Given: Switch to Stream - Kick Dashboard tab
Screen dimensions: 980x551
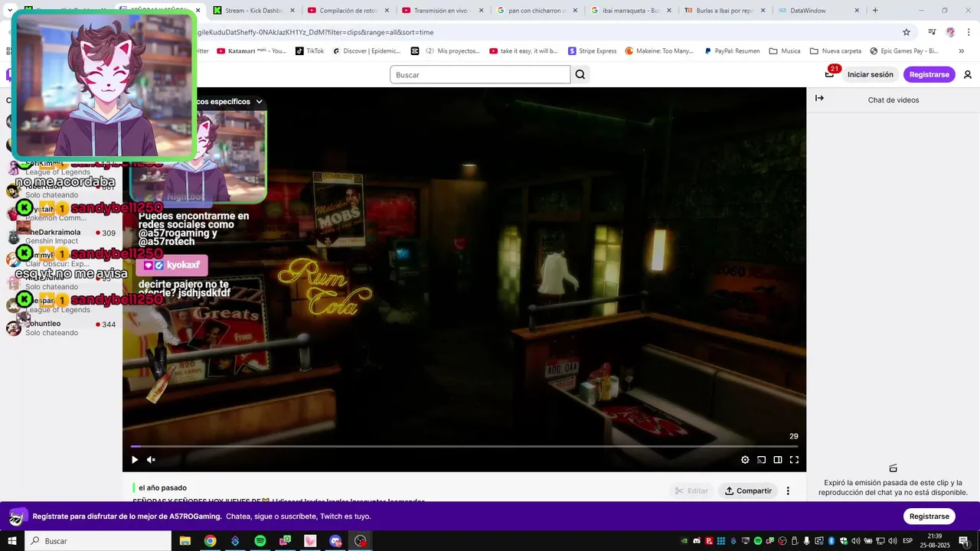Looking at the screenshot, I should point(253,11).
